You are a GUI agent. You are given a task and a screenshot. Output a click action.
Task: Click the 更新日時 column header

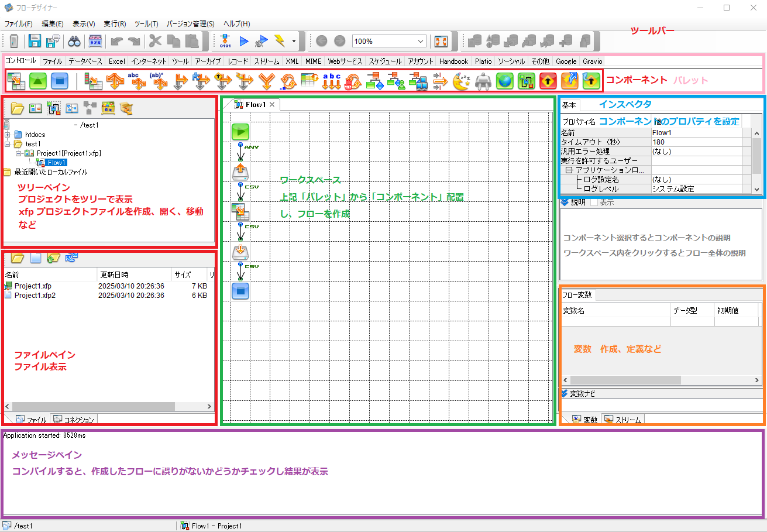pyautogui.click(x=134, y=274)
